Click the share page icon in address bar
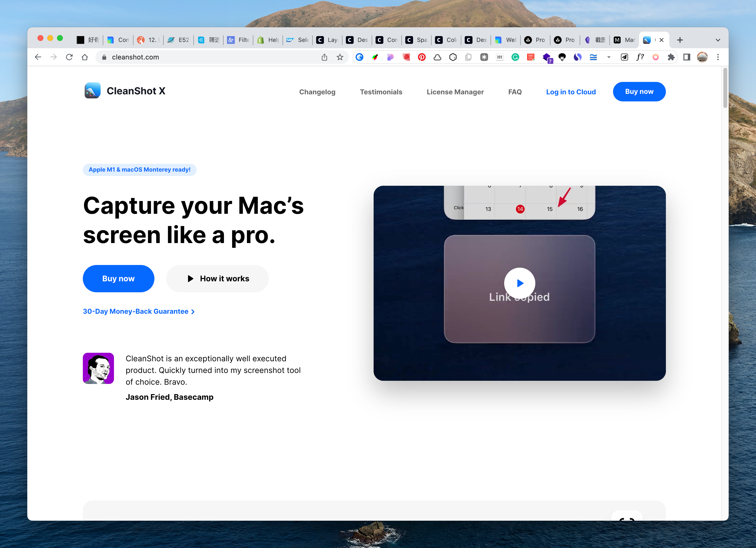 coord(324,57)
